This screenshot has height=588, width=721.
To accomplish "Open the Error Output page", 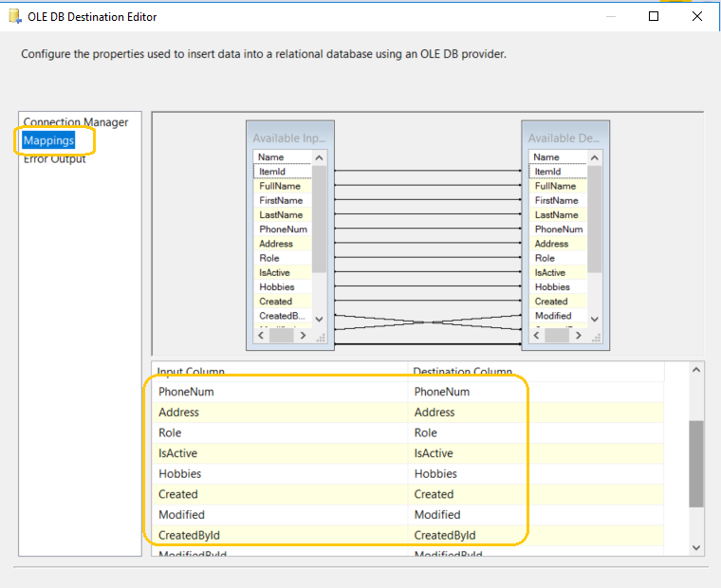I will pos(55,159).
